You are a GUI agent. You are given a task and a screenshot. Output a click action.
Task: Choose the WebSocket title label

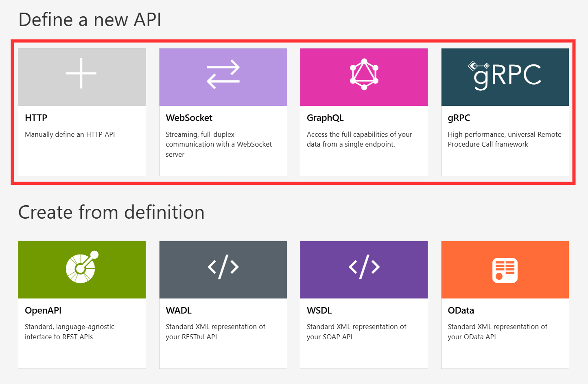(189, 118)
